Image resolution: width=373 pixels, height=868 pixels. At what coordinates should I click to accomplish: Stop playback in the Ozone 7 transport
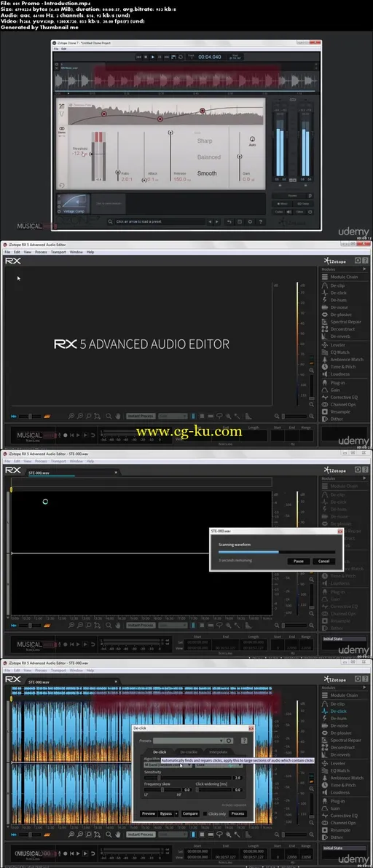pyautogui.click(x=146, y=57)
